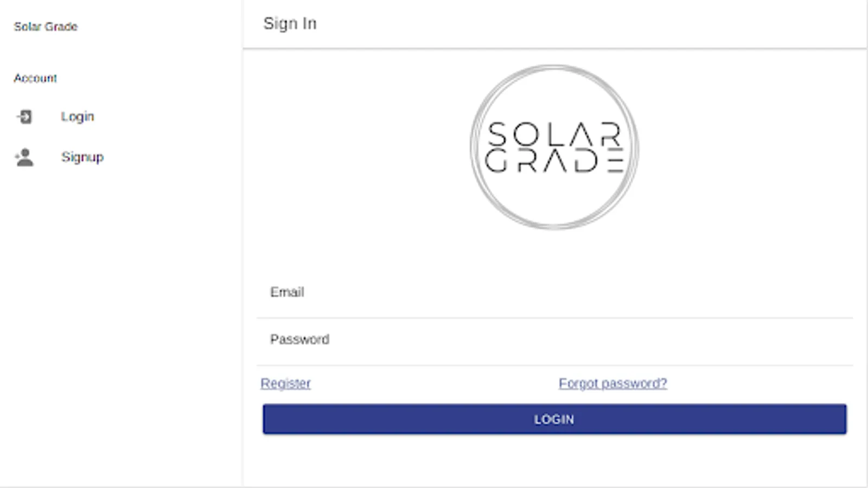Open the Forgot password? link
The image size is (868, 488).
click(612, 383)
